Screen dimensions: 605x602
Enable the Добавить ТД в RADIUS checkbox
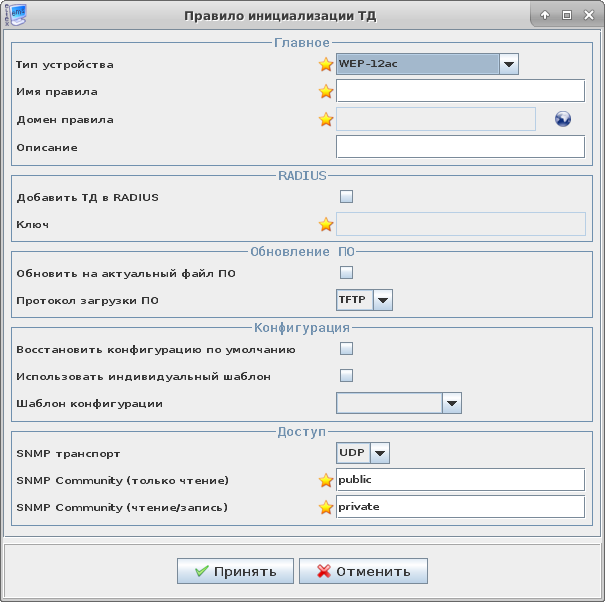[x=346, y=197]
